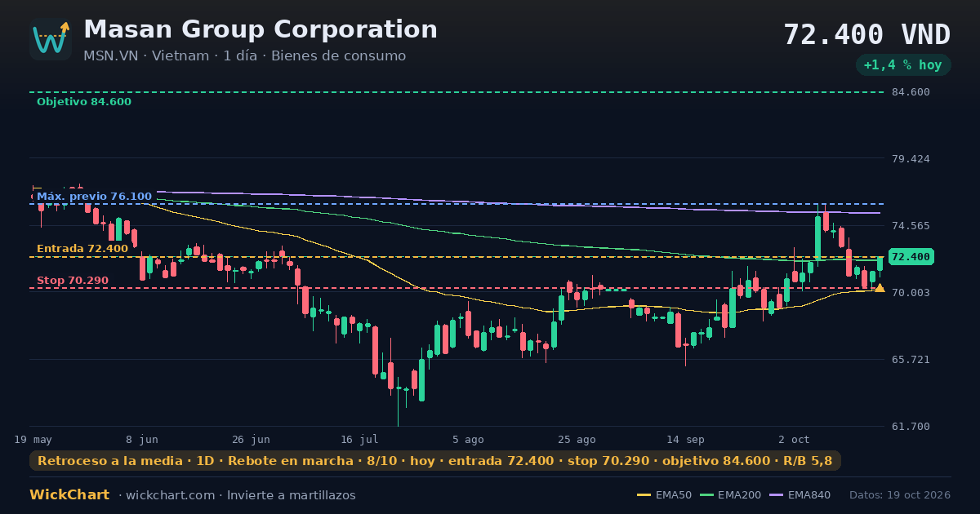The height and width of the screenshot is (514, 980).
Task: Click the 26 jun date label
Action: pyautogui.click(x=251, y=439)
